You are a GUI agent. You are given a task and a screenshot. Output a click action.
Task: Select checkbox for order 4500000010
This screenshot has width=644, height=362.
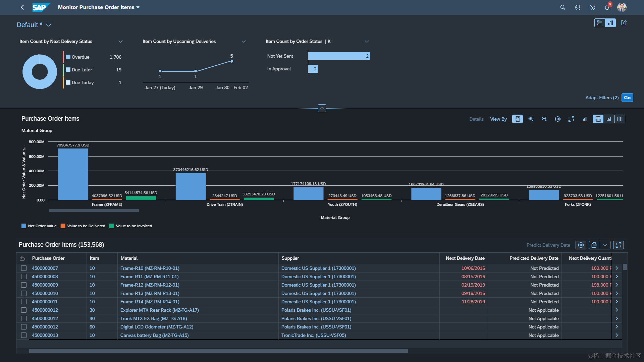(x=24, y=293)
